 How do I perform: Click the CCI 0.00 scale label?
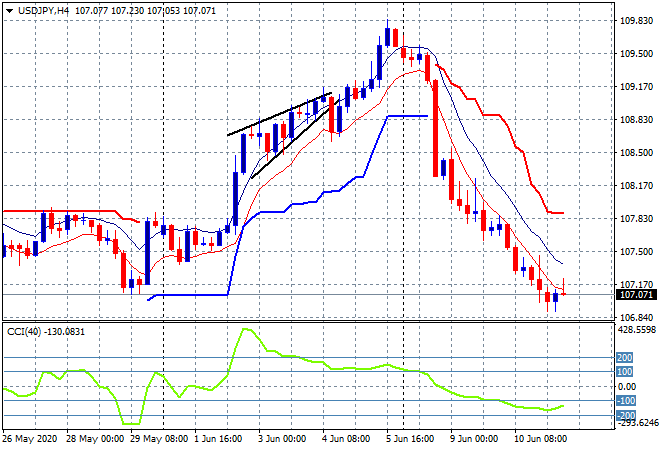tap(628, 386)
